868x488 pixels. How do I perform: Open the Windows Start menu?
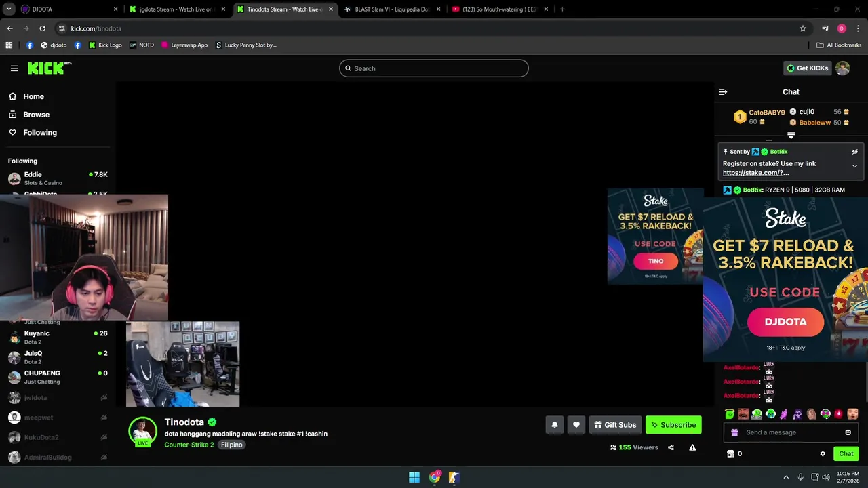[x=414, y=477]
